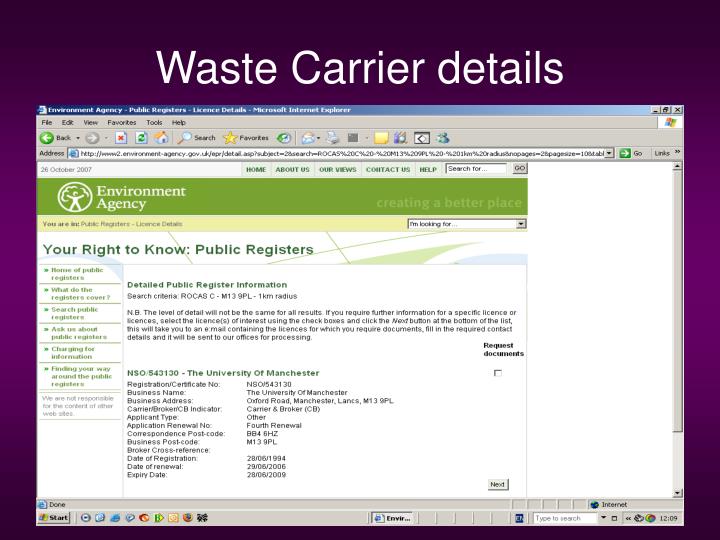Open "What do the registers cover?" link
This screenshot has width=720, height=540.
[x=80, y=293]
